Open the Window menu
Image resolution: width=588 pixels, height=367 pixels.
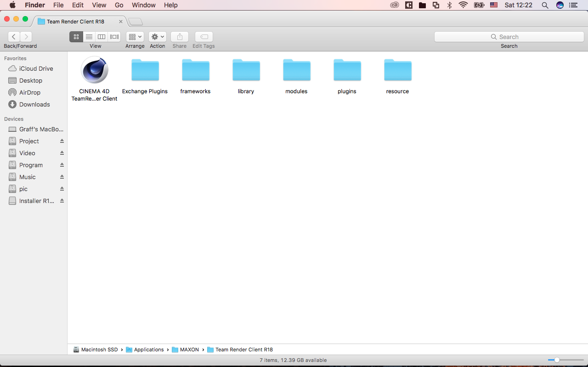pos(144,5)
